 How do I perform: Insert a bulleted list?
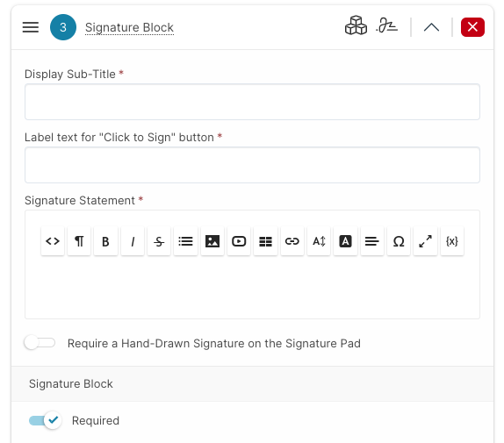pos(185,241)
